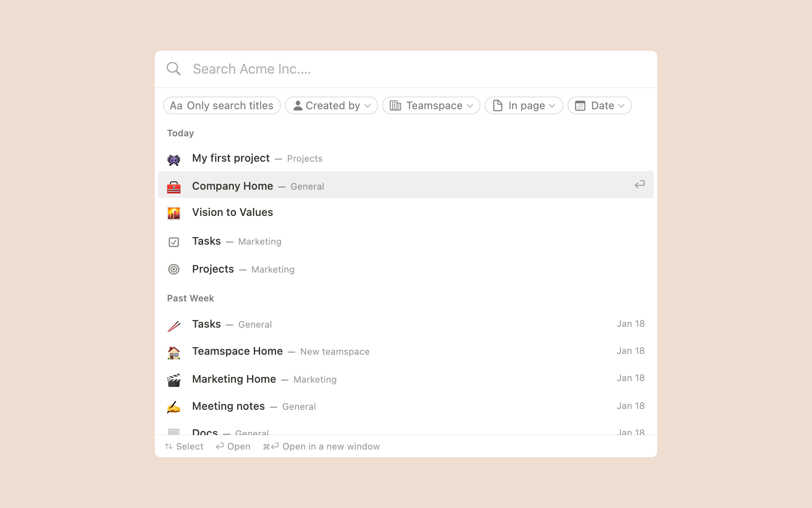Select the In page filter option
Image resolution: width=812 pixels, height=508 pixels.
pyautogui.click(x=523, y=105)
